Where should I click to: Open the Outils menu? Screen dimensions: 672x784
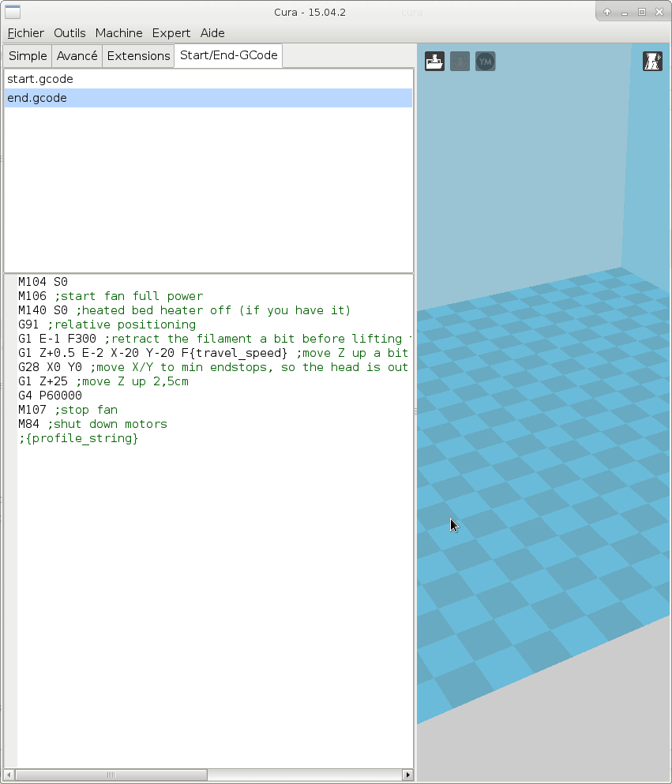point(69,33)
